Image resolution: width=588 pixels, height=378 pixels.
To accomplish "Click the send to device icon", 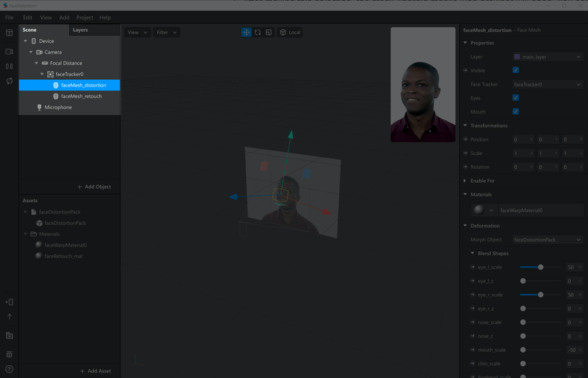I will click(9, 302).
